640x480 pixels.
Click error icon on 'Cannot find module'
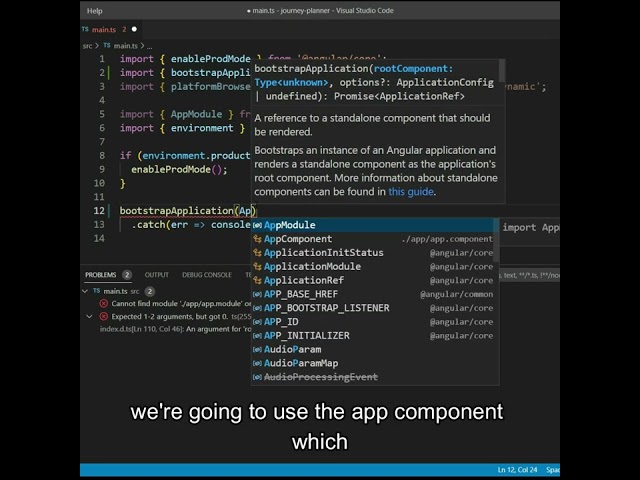click(x=104, y=304)
